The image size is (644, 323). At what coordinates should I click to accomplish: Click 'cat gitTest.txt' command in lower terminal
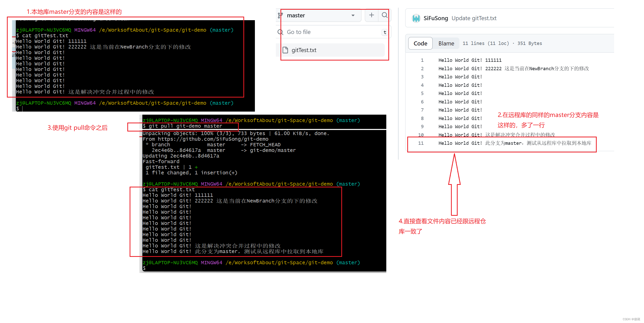tap(172, 190)
